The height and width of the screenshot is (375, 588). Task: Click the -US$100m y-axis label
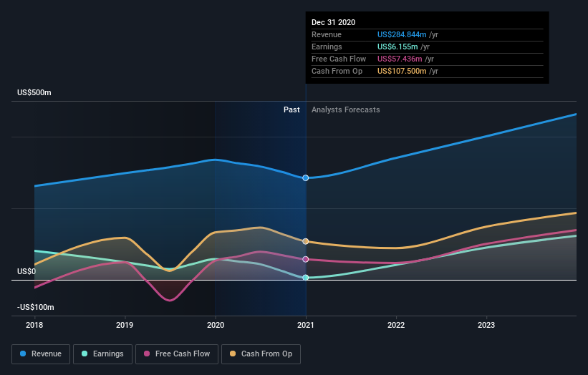click(x=36, y=307)
